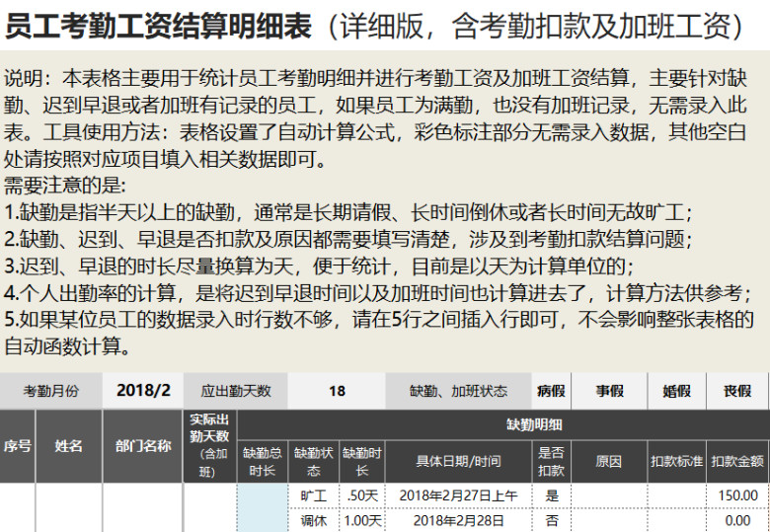The height and width of the screenshot is (532, 770).
Task: Select the title 员工考勤工资结算明细表
Action: pos(158,25)
